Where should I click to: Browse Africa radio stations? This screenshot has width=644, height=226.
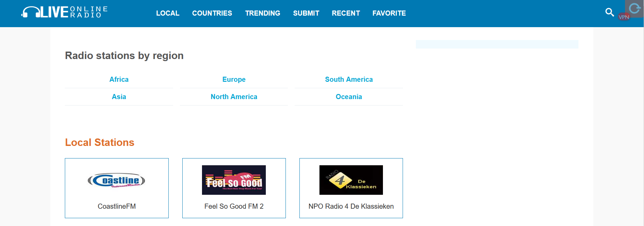coord(119,79)
